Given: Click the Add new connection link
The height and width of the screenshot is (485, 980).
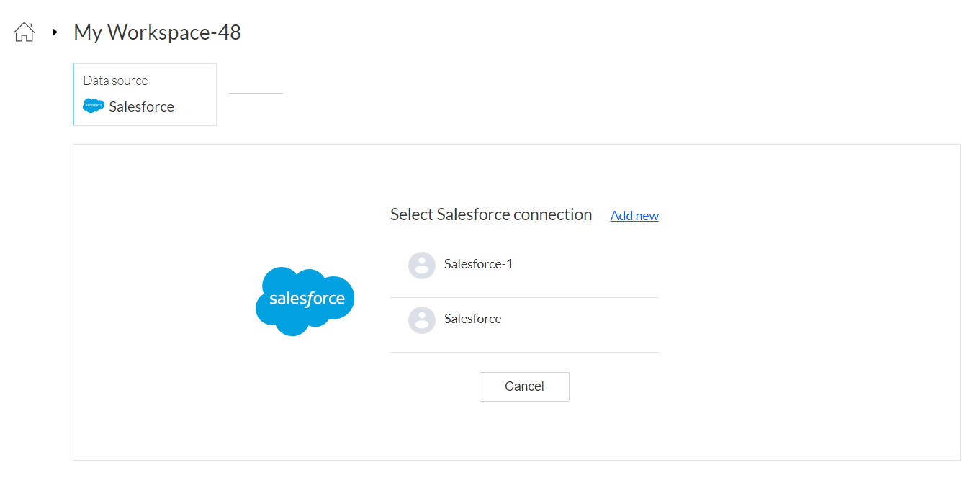Looking at the screenshot, I should tap(634, 216).
